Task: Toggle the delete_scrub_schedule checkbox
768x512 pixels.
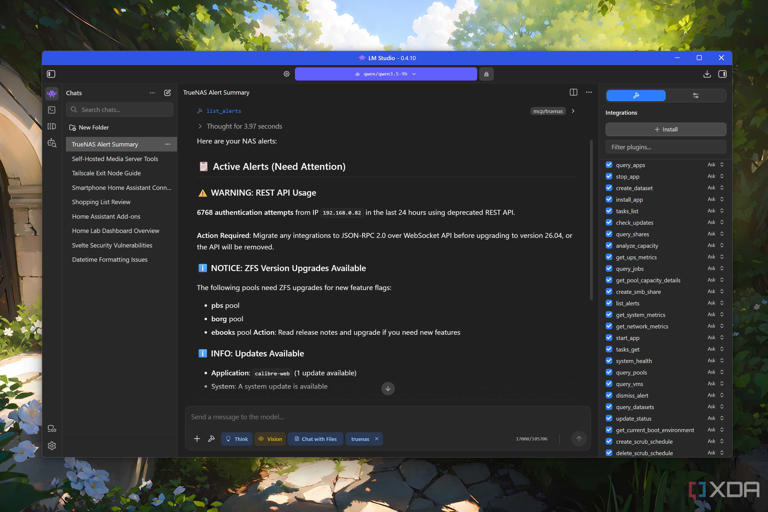Action: click(609, 453)
